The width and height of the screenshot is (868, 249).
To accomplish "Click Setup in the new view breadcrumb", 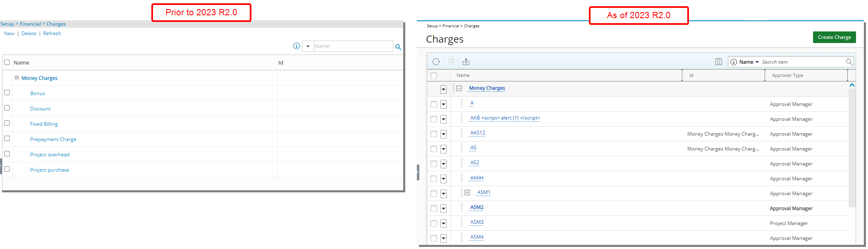I will 432,26.
